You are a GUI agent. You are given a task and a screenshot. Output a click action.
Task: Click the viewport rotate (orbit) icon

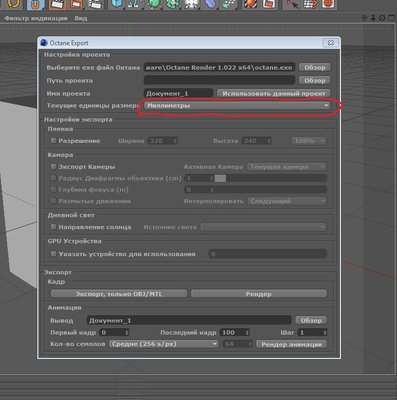click(382, 18)
